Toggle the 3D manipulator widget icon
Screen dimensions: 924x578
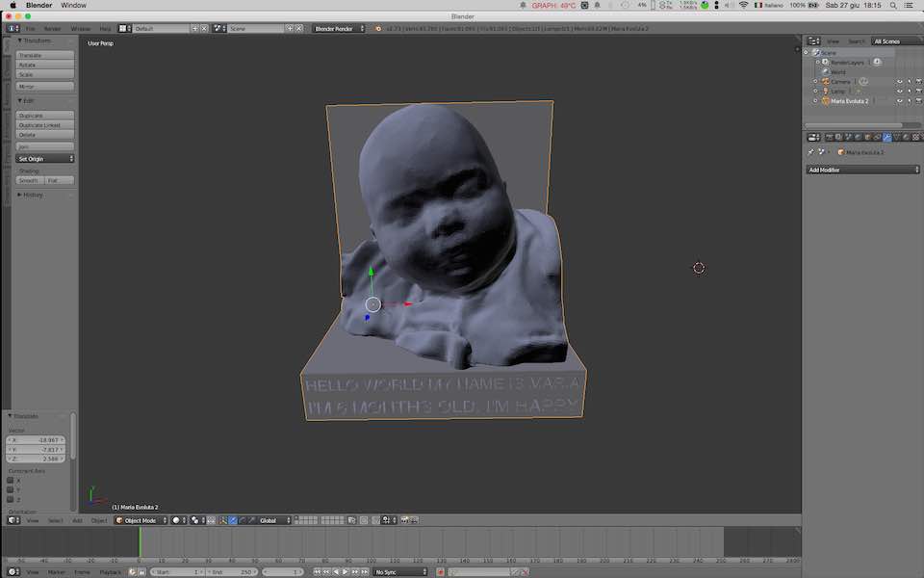(x=222, y=520)
